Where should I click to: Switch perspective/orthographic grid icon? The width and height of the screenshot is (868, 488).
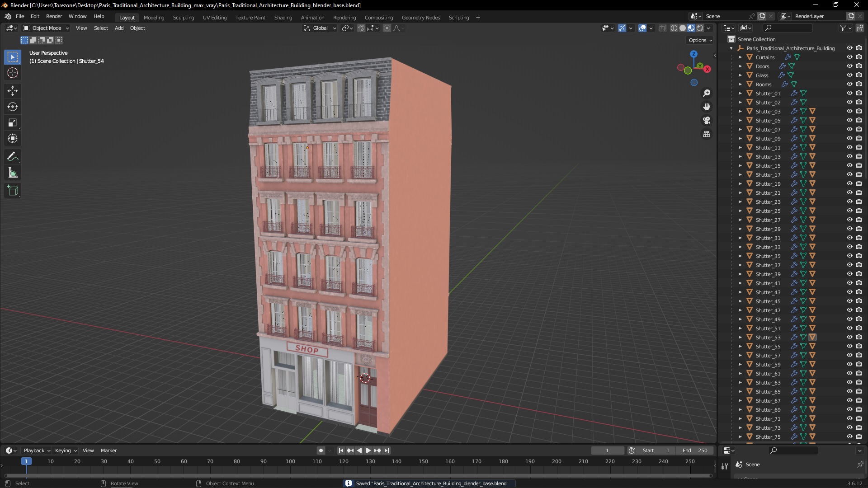707,134
